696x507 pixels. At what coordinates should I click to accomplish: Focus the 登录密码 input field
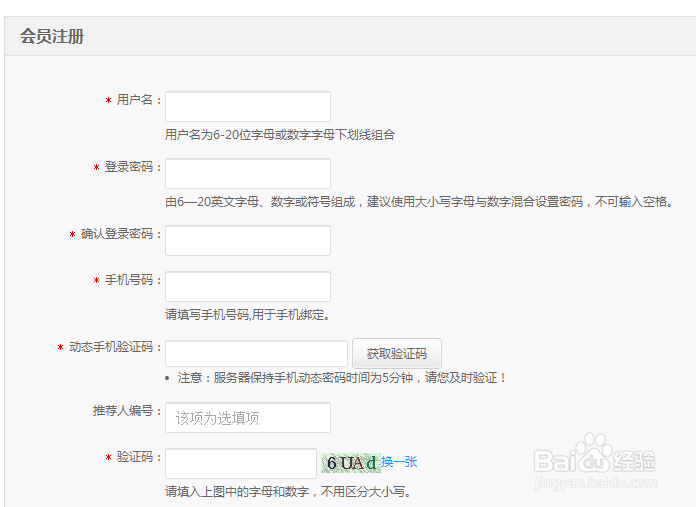pyautogui.click(x=248, y=174)
